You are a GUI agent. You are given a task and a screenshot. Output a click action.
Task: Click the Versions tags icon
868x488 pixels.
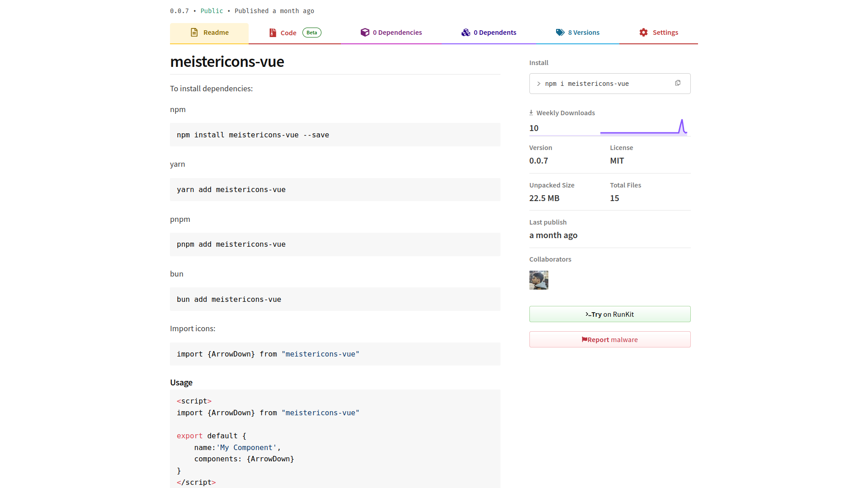[560, 33]
